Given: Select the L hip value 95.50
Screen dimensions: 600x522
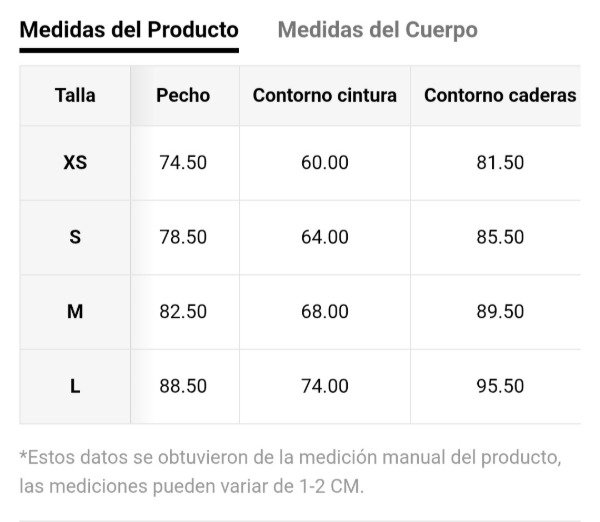Looking at the screenshot, I should (500, 386).
